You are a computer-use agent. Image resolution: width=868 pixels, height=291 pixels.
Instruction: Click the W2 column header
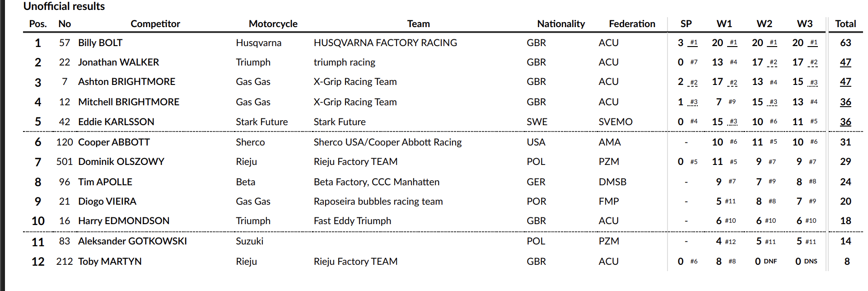click(764, 24)
